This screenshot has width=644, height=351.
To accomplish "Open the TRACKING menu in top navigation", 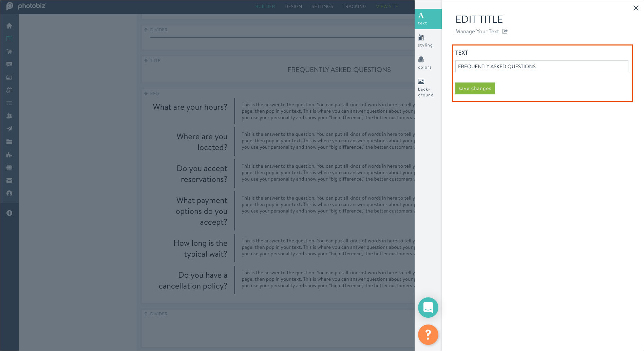I will point(354,6).
